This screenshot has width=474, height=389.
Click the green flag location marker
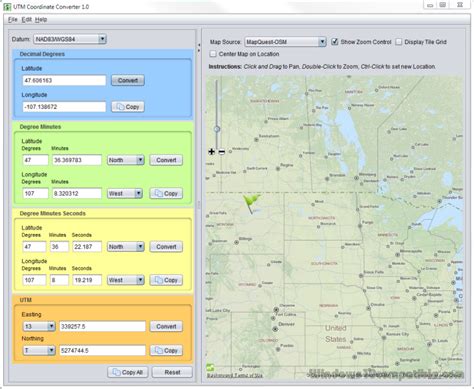tap(251, 203)
